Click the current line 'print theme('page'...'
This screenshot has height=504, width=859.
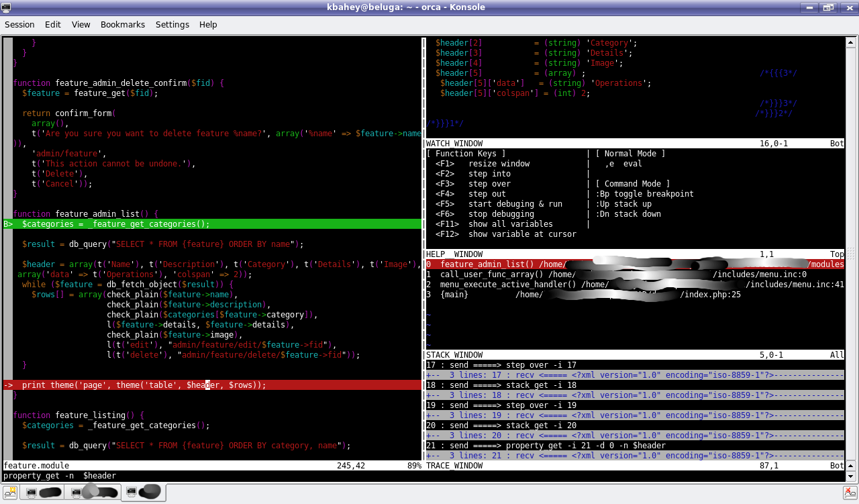(213, 385)
